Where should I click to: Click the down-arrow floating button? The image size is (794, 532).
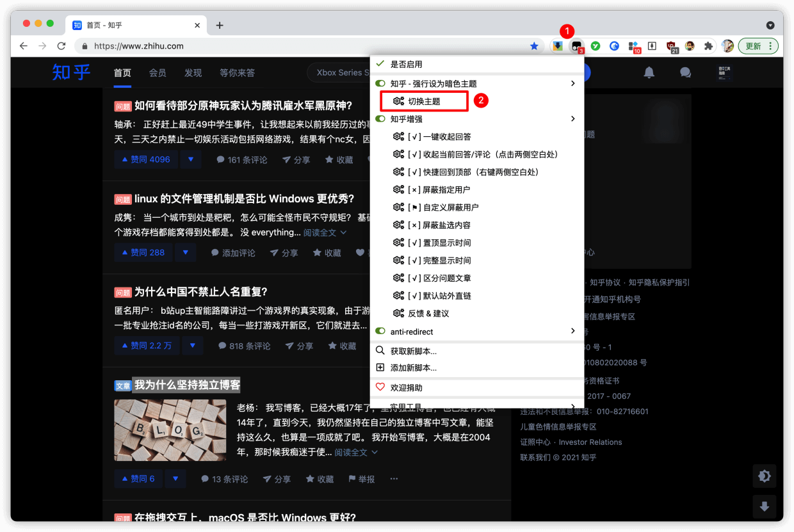point(764,507)
